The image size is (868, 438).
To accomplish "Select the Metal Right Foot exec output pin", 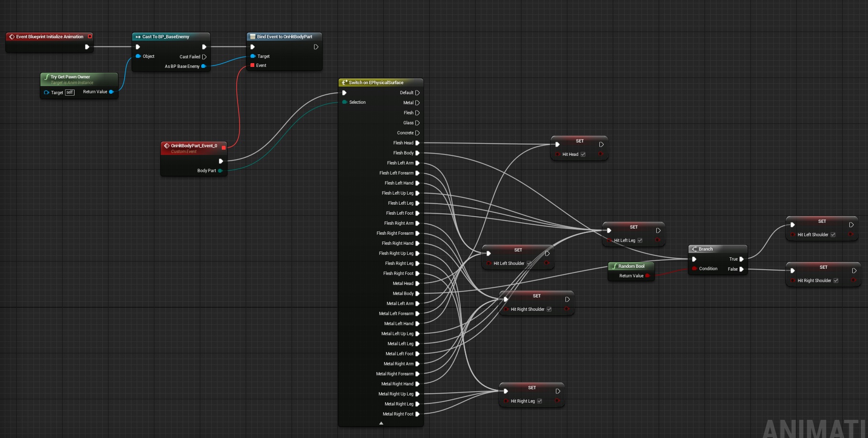I will 417,414.
